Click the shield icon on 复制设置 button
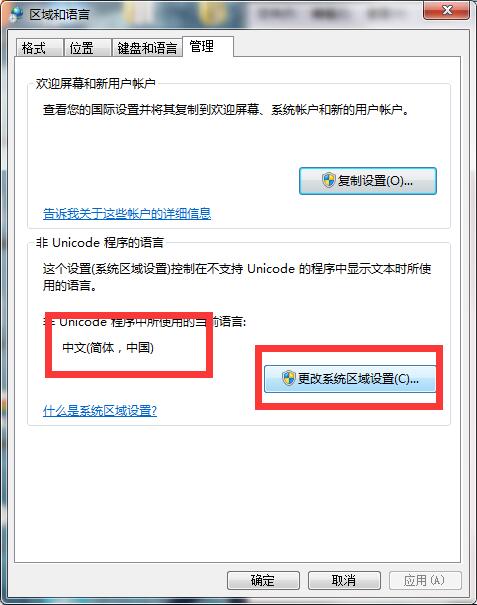Screen dimensions: 477x605 pos(328,180)
